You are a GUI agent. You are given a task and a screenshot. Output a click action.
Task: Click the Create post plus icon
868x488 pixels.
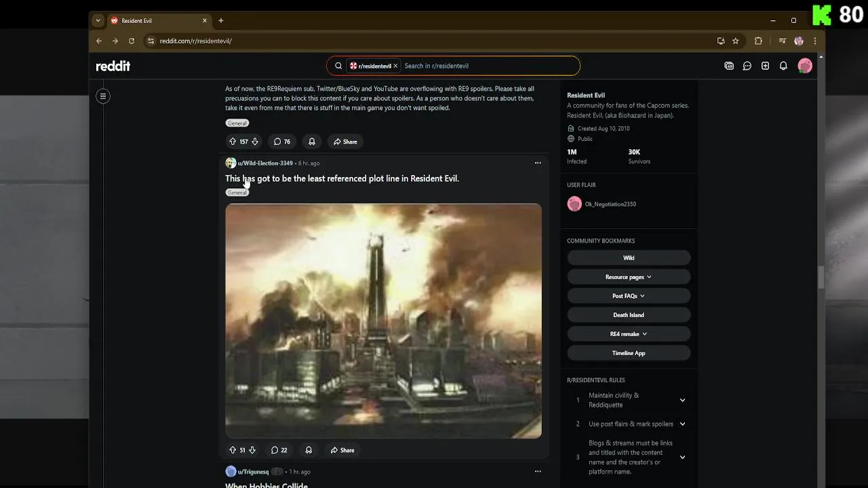pyautogui.click(x=765, y=66)
